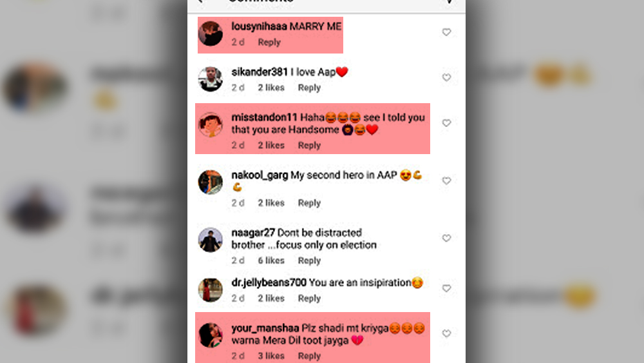Reply to naagar27's comment
This screenshot has height=363, width=644.
tap(309, 260)
